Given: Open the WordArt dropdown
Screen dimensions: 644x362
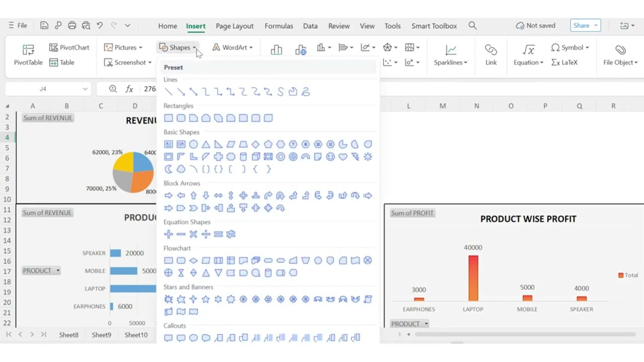Looking at the screenshot, I should click(x=232, y=47).
